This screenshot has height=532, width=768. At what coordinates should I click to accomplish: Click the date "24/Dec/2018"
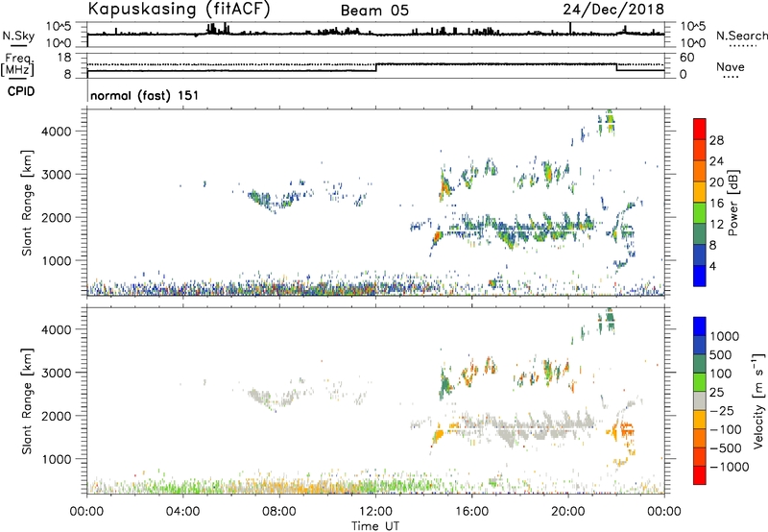(613, 10)
